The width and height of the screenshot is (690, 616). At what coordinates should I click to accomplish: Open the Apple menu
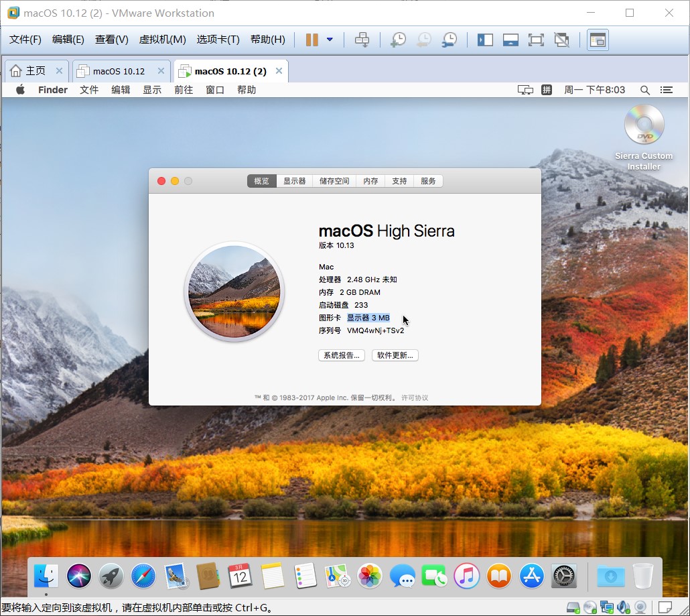[x=20, y=90]
